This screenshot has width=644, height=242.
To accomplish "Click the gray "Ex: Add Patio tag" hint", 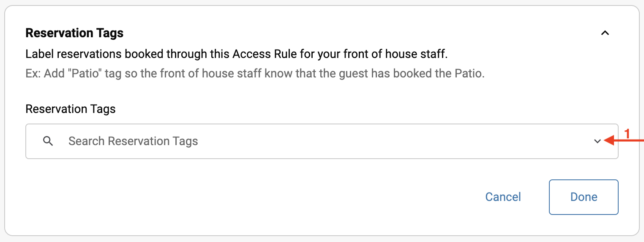I will [254, 73].
